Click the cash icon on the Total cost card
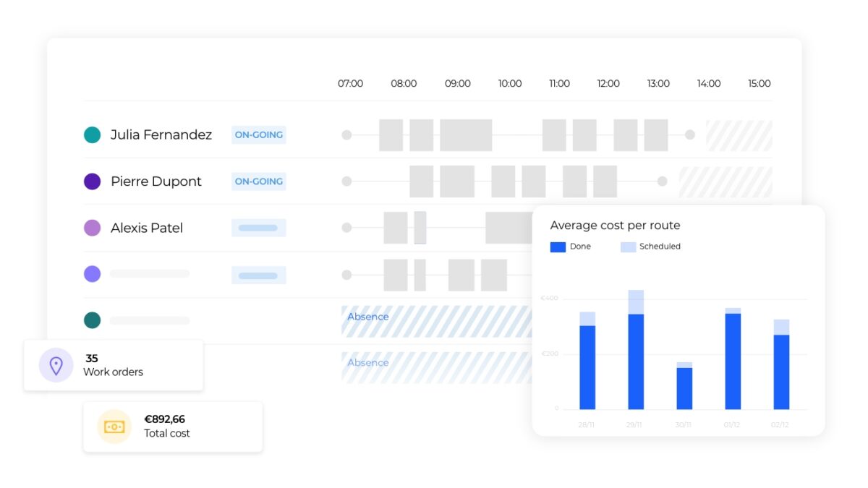Viewport: 868px width, 488px height. (x=114, y=427)
